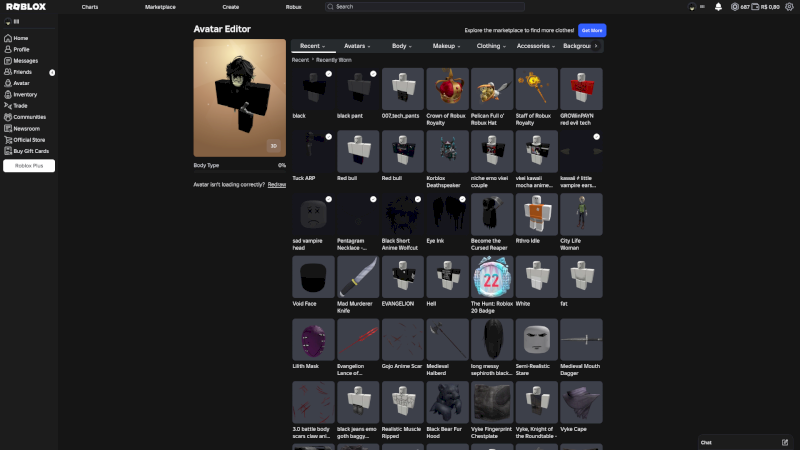Open the settings gear icon

[789, 7]
